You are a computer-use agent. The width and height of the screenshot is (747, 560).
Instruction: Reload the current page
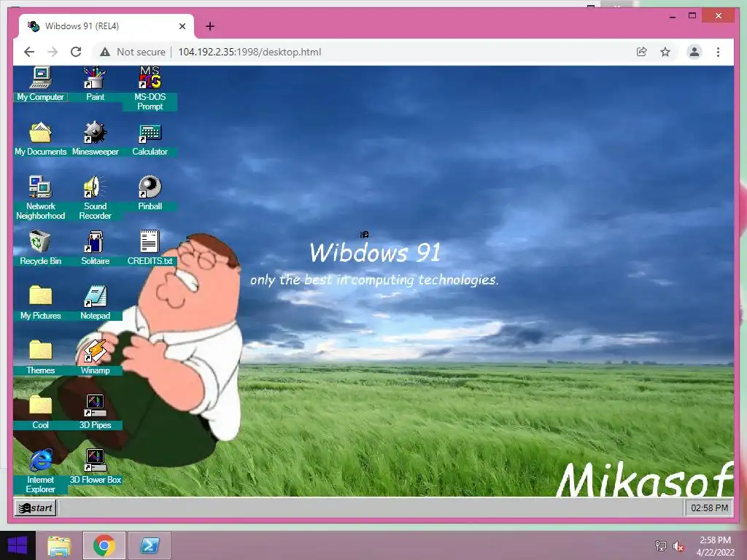coord(76,52)
